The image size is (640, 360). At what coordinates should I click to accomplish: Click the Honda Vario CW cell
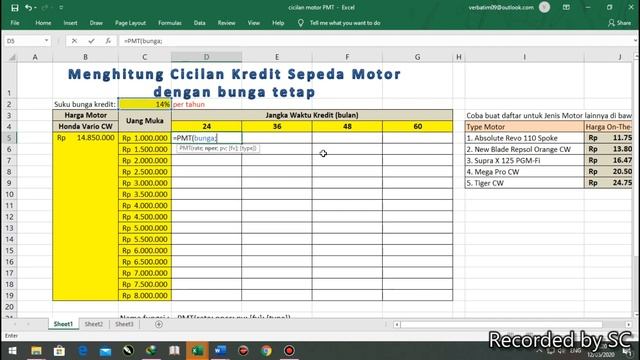pos(85,127)
